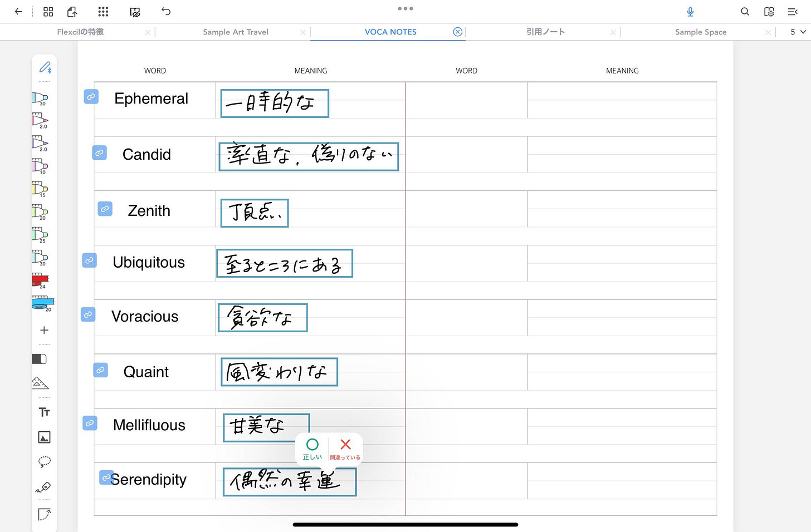Undo the last action
Screen dimensions: 811x532
[x=166, y=12]
